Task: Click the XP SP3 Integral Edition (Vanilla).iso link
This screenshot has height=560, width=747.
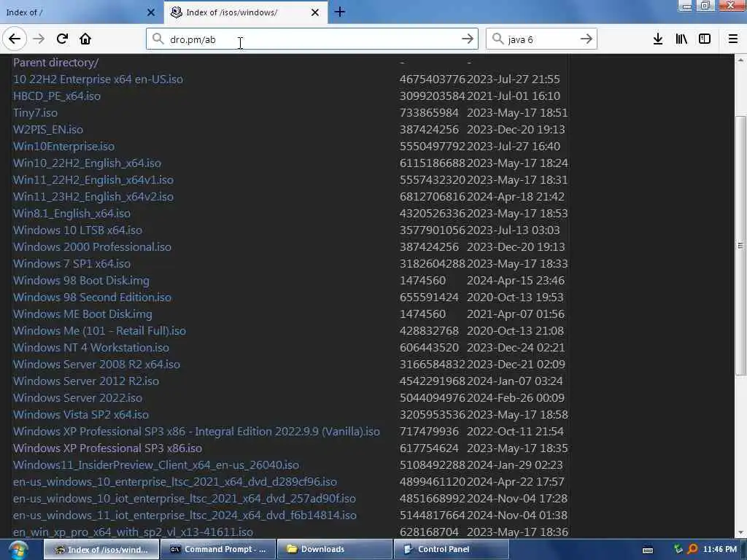Action: pyautogui.click(x=196, y=432)
